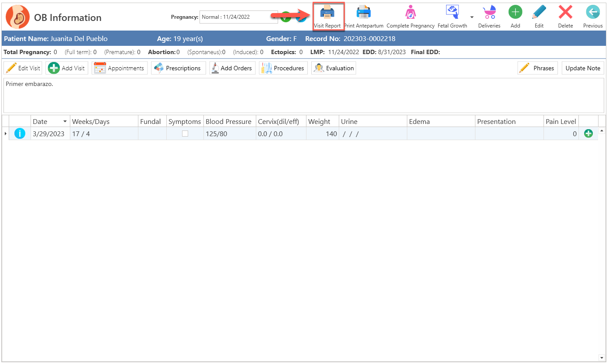Click into the note text box 'Primer embarazo.'
The height and width of the screenshot is (364, 609).
[304, 96]
